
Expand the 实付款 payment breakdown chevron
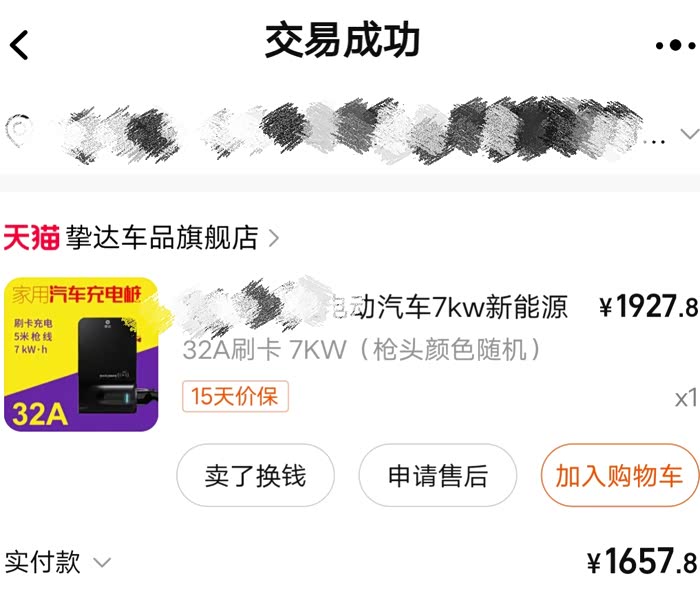click(x=102, y=562)
